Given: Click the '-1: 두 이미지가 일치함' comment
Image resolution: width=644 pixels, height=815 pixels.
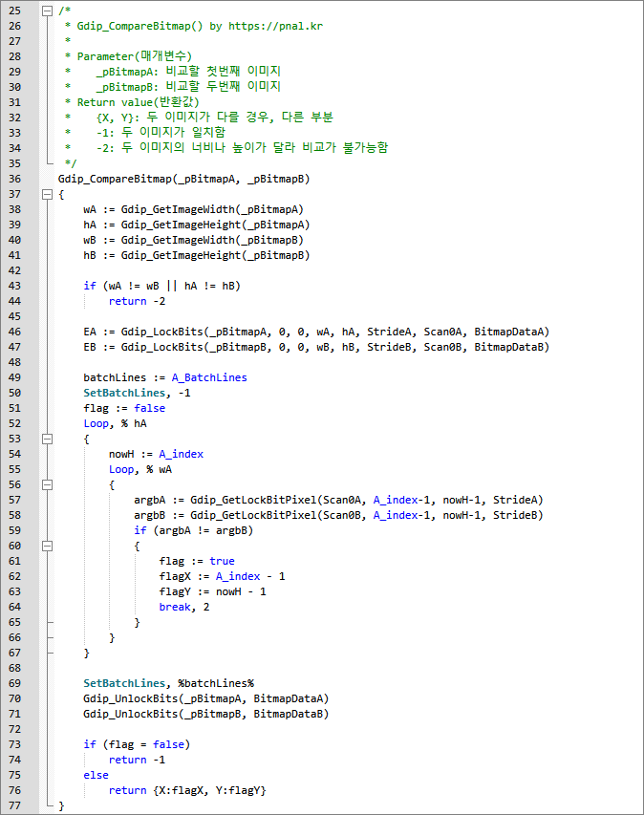Looking at the screenshot, I should (161, 133).
